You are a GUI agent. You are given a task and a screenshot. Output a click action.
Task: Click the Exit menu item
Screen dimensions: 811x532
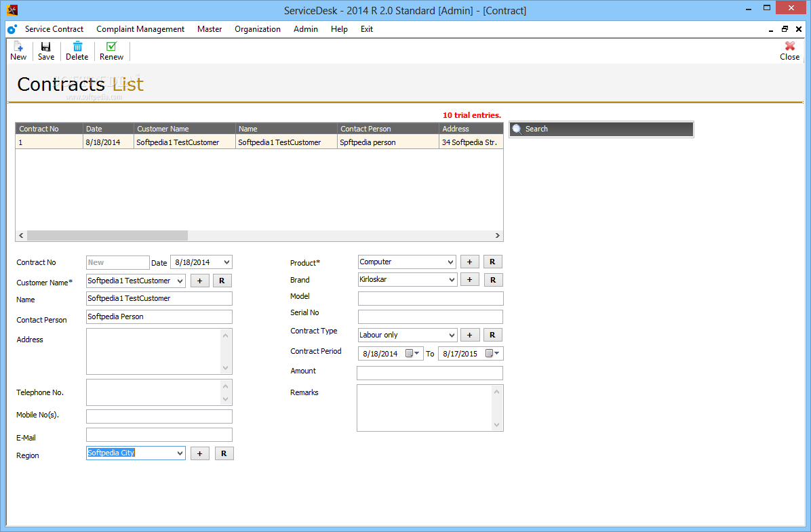point(367,29)
